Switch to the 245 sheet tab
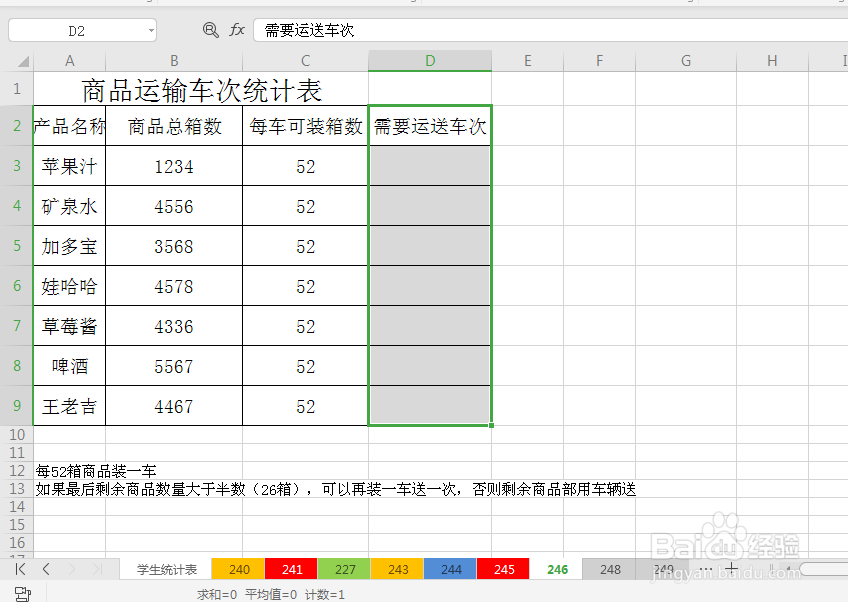This screenshot has width=848, height=602. (x=504, y=569)
